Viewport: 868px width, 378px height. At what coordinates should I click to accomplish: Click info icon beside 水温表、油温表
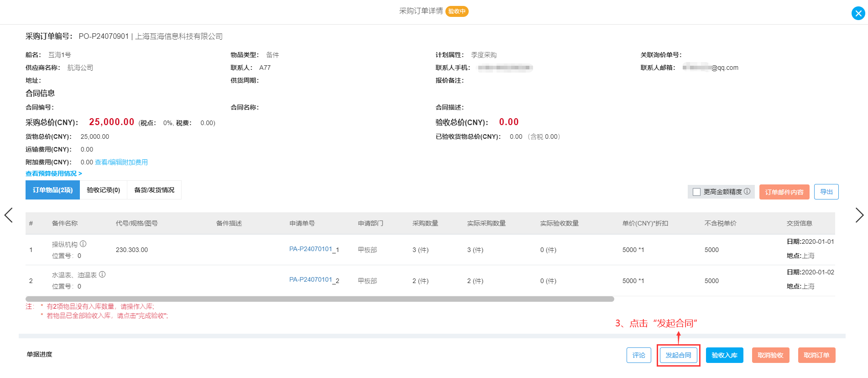102,274
